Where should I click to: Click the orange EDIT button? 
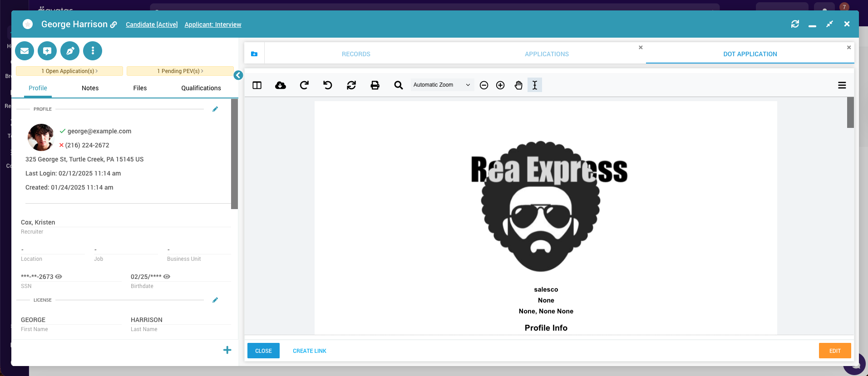[834, 351]
